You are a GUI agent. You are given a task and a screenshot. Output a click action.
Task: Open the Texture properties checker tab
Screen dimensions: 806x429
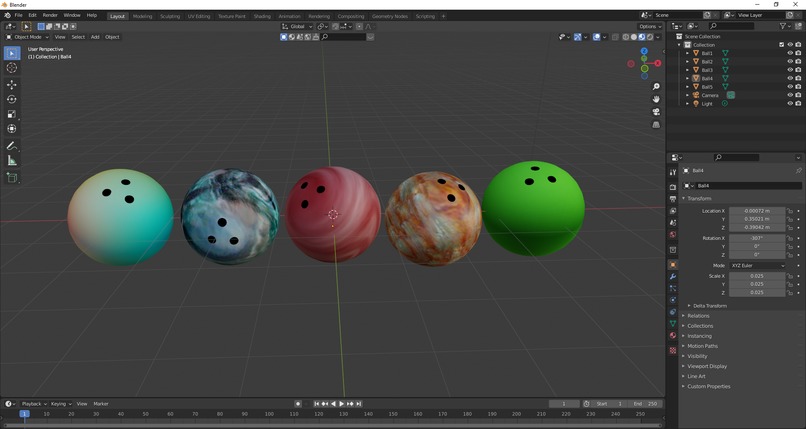tap(673, 350)
